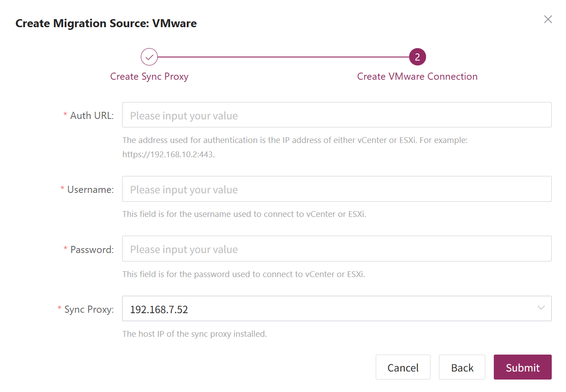566x392 pixels.
Task: Expand the Sync Proxy chevron arrow
Action: tap(541, 308)
